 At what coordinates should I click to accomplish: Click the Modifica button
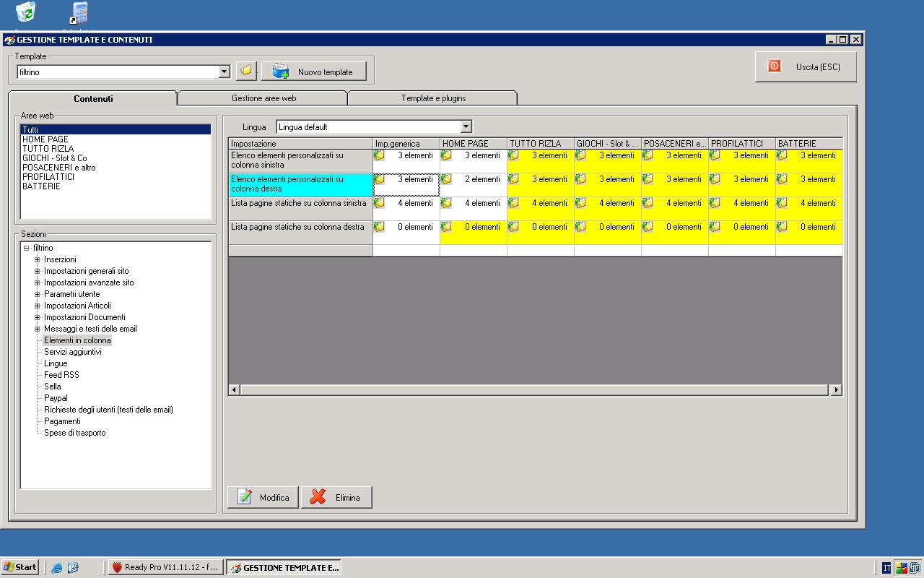263,497
